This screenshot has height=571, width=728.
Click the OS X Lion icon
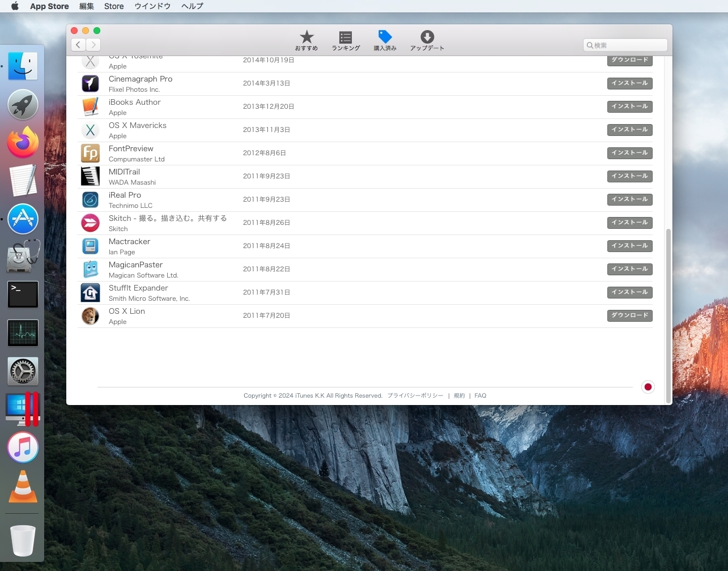coord(90,316)
